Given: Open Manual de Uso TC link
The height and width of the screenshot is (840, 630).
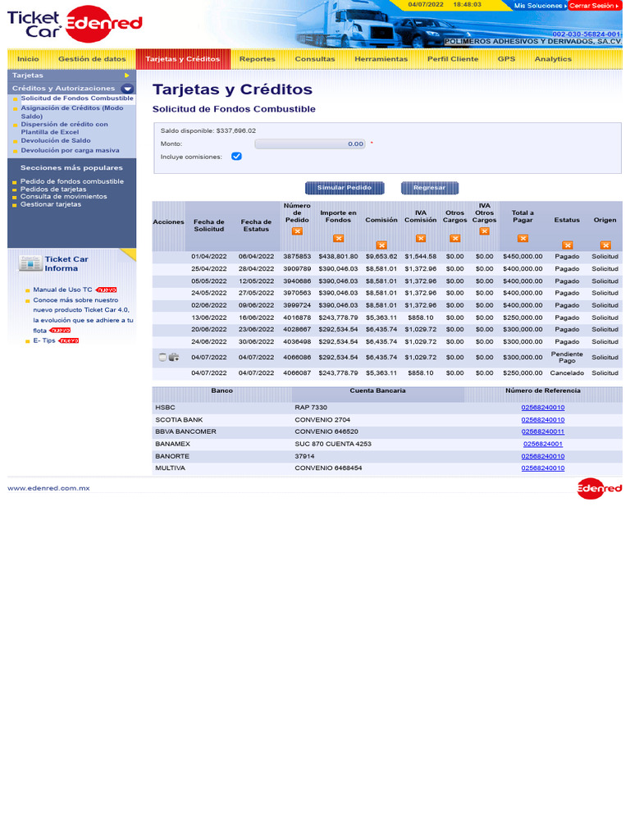Looking at the screenshot, I should pos(62,290).
